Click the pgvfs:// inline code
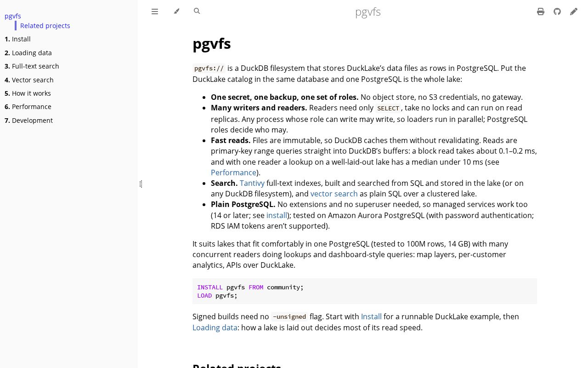 coord(209,69)
